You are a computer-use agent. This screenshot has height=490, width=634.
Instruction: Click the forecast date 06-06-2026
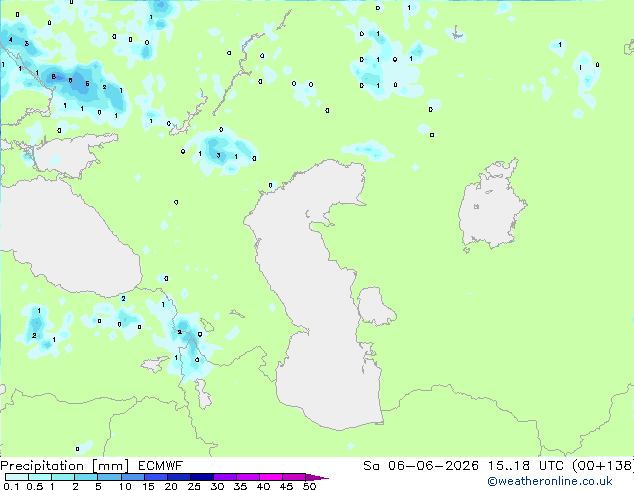(x=433, y=466)
